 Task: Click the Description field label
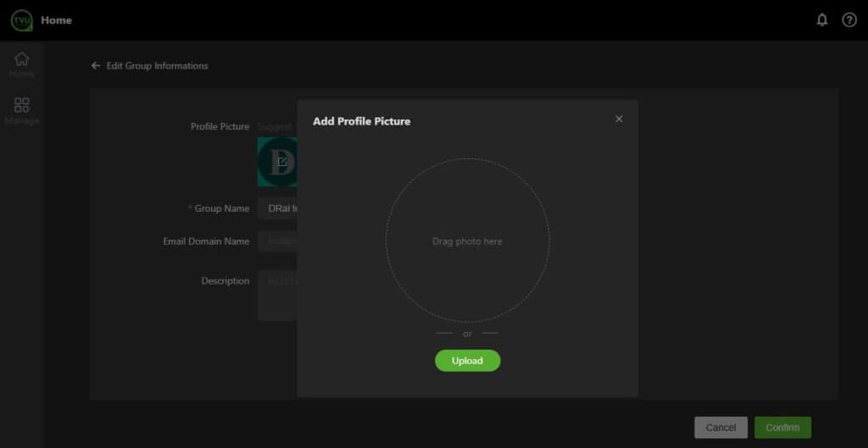[x=225, y=281]
